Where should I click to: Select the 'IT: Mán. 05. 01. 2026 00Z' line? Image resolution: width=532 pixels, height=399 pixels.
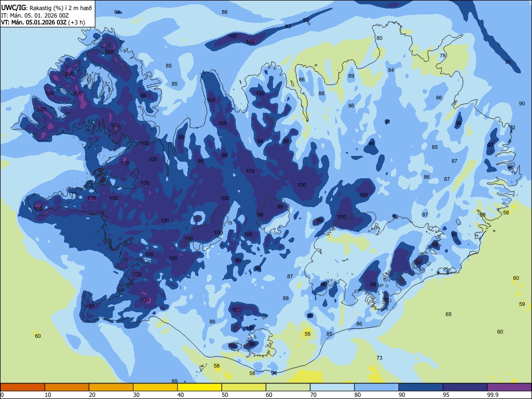pyautogui.click(x=35, y=15)
